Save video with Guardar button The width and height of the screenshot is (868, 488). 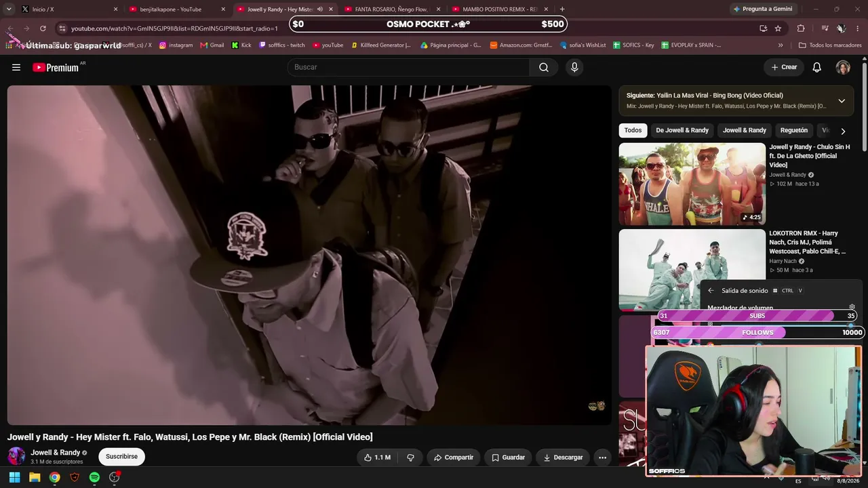[x=508, y=457]
